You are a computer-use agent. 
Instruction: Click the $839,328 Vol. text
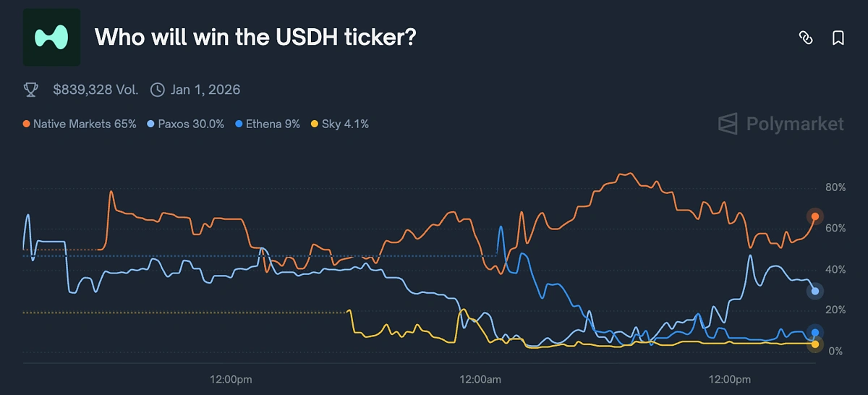tap(95, 90)
